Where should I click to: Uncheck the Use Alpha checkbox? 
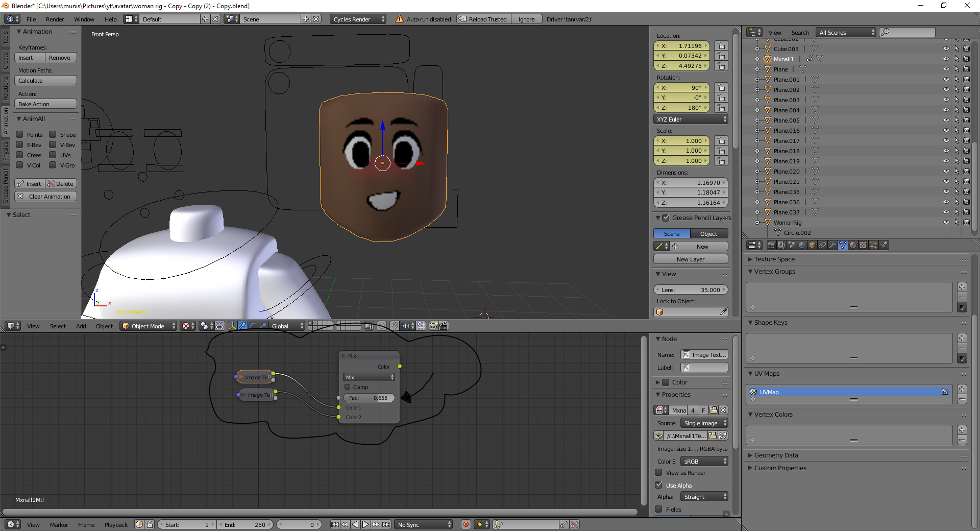[659, 485]
